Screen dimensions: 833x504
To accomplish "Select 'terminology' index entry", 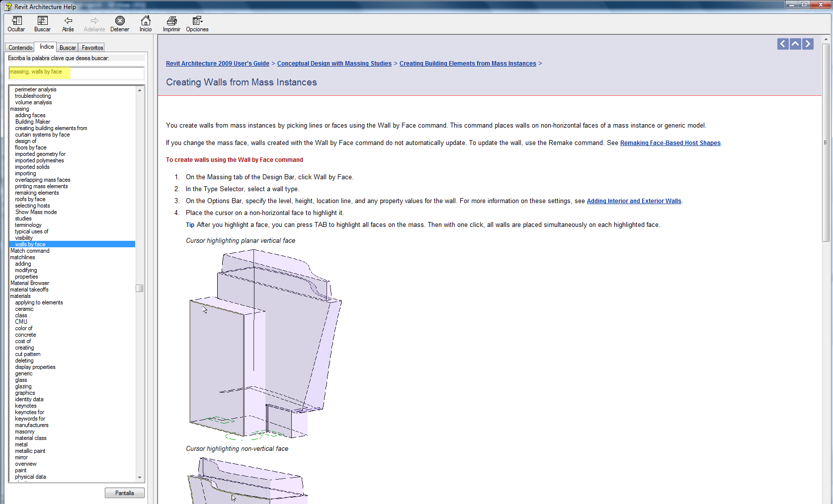I will (x=28, y=225).
